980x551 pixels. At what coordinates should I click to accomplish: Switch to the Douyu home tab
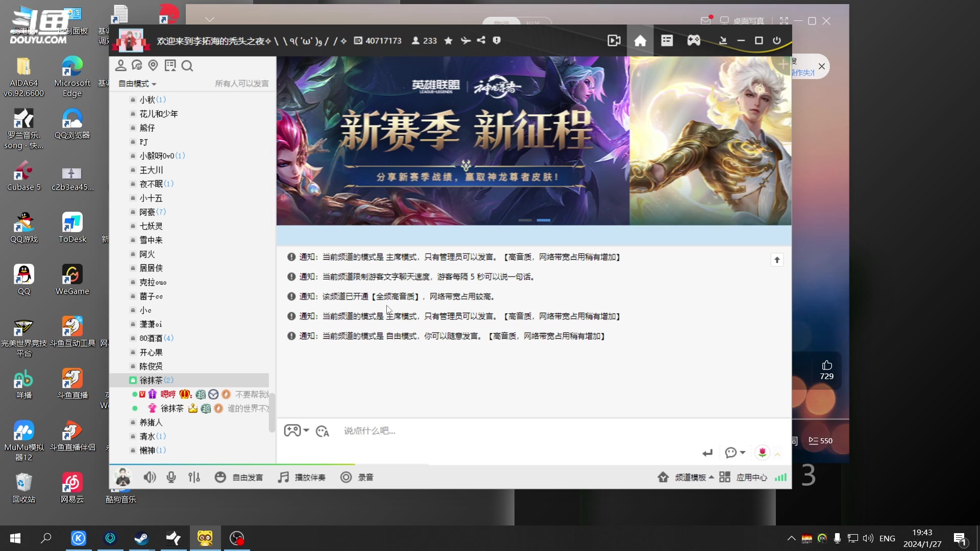tap(640, 40)
